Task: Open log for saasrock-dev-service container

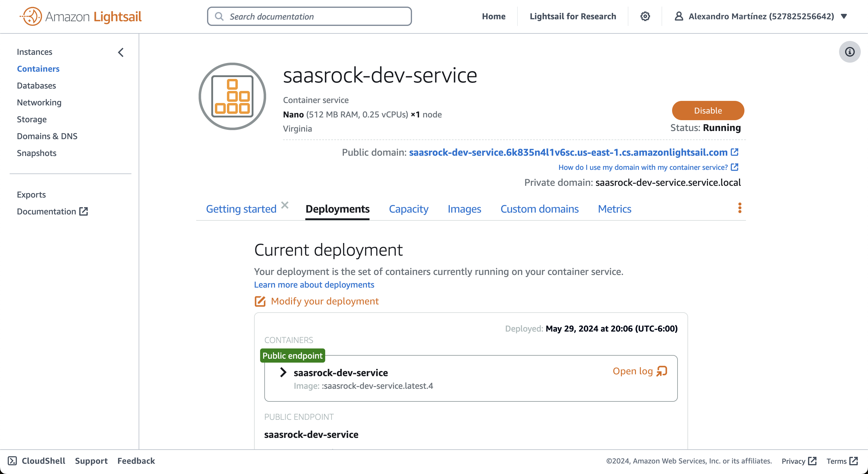Action: (639, 371)
